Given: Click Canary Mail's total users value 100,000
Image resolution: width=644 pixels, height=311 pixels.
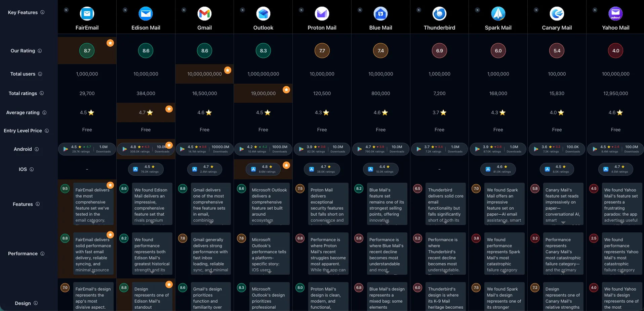Looking at the screenshot, I should 557,74.
